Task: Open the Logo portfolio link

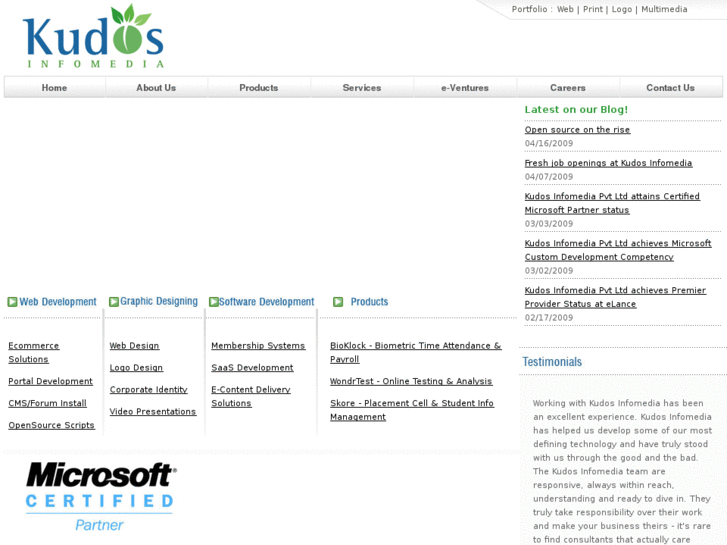Action: 622,9
